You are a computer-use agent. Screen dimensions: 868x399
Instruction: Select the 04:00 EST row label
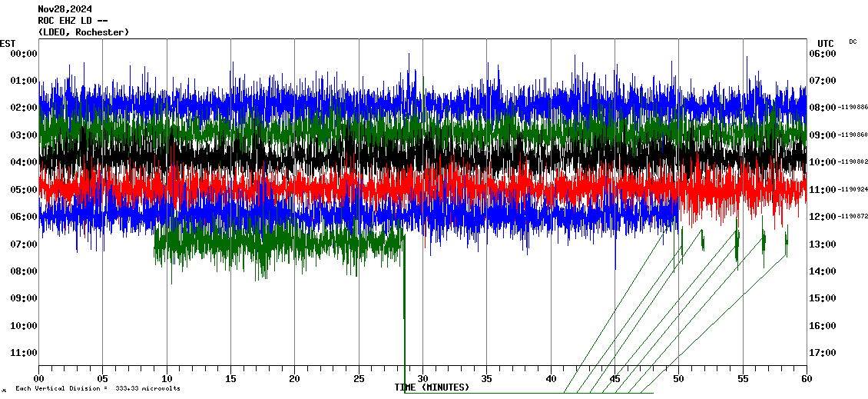(x=24, y=162)
